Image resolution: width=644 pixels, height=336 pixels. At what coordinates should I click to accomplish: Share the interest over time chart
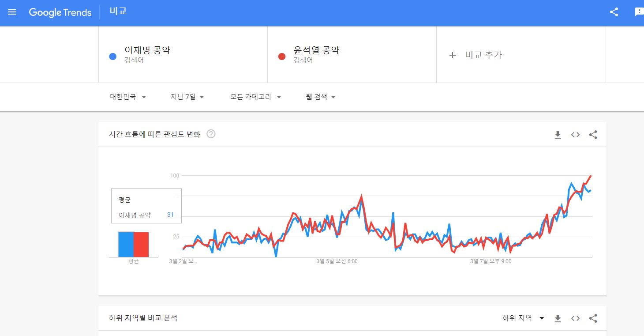593,135
